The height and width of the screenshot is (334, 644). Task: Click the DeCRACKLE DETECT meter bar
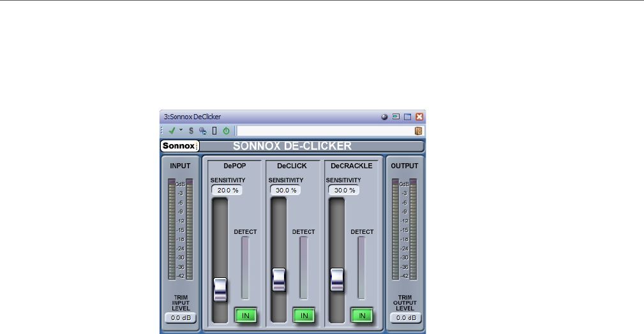361,268
